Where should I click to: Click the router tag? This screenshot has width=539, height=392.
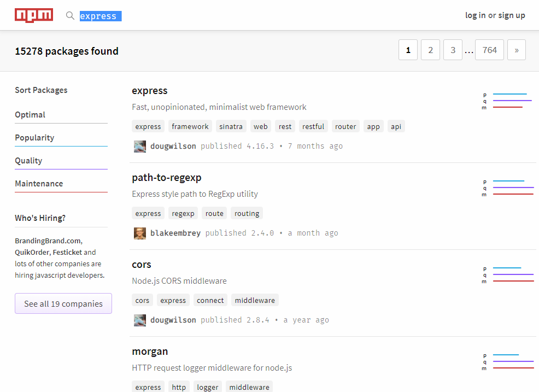click(345, 126)
